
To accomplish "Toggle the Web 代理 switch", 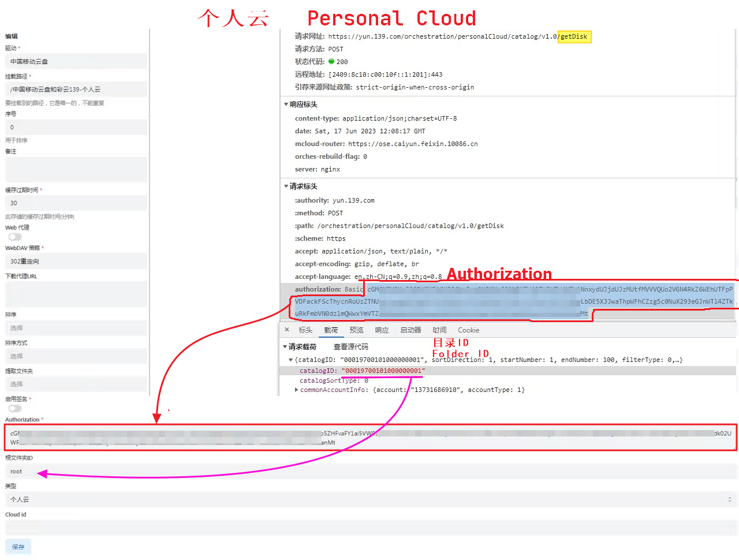I will [14, 237].
